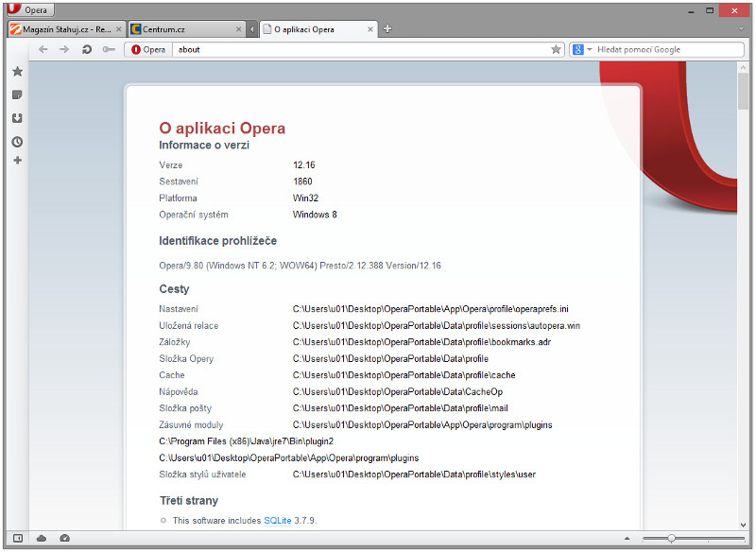Open the Google search engine dropdown

pyautogui.click(x=582, y=49)
